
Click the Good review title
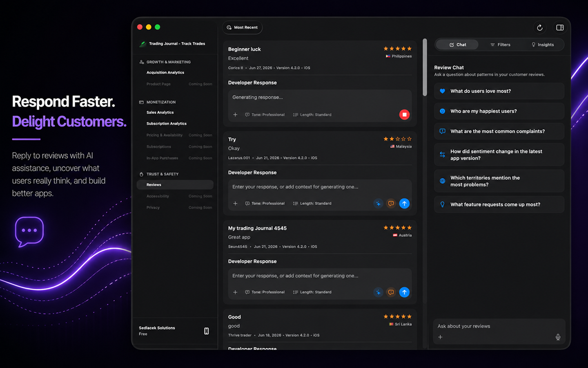pos(234,317)
